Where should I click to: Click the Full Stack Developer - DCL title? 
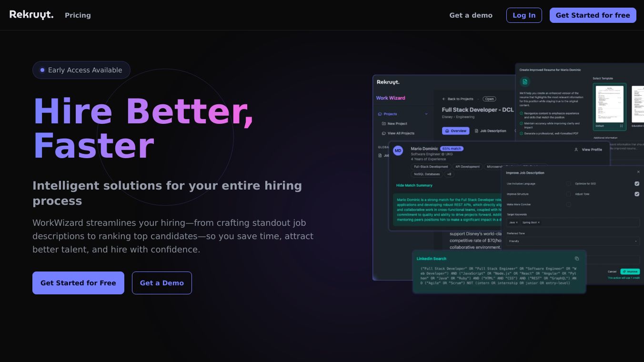[x=478, y=110]
